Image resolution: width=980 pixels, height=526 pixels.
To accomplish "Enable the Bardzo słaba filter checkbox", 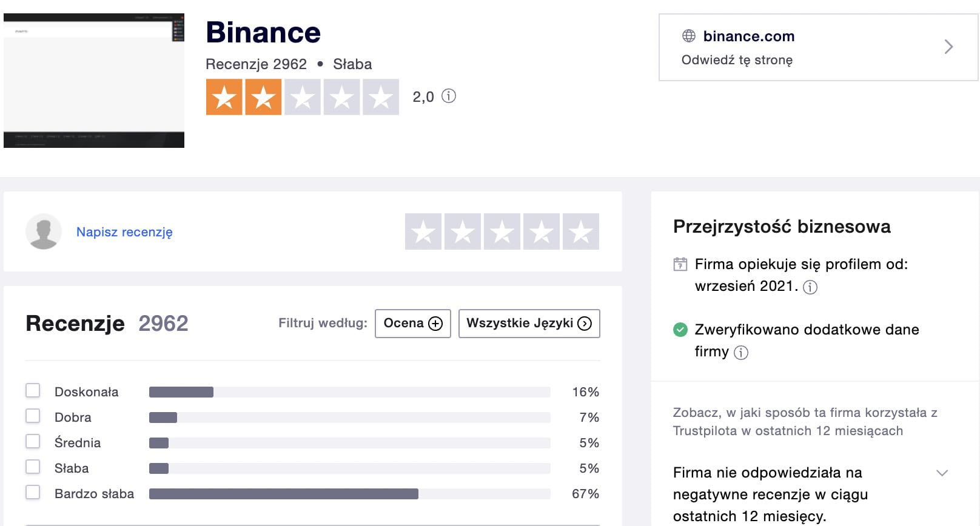I will (x=33, y=492).
